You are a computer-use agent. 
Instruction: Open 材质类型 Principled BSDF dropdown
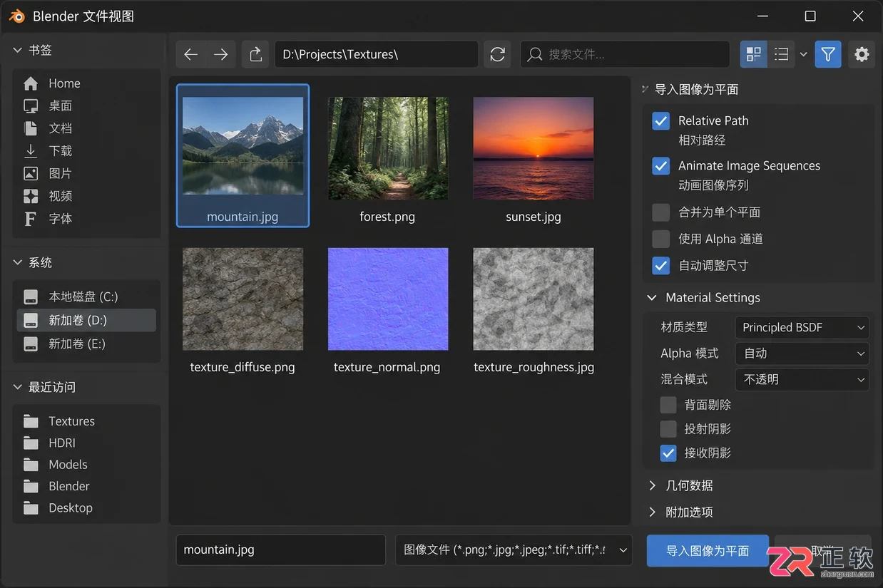pos(802,328)
